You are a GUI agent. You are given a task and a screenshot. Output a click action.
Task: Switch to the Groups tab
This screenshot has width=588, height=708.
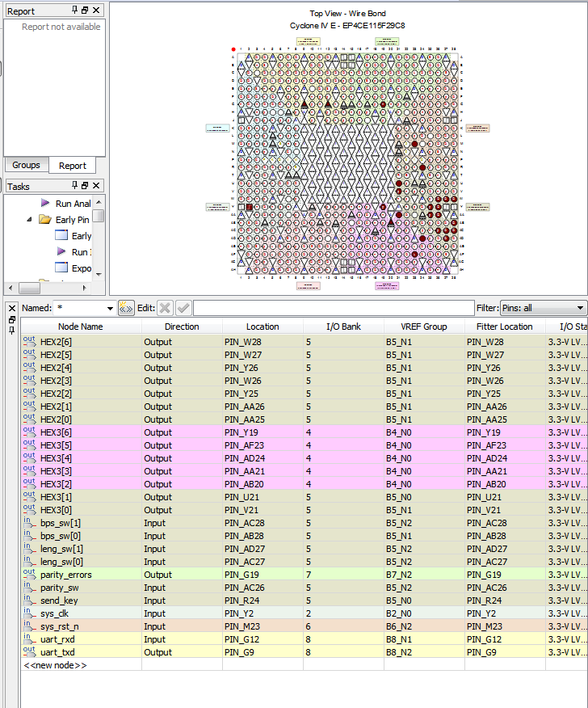click(26, 165)
